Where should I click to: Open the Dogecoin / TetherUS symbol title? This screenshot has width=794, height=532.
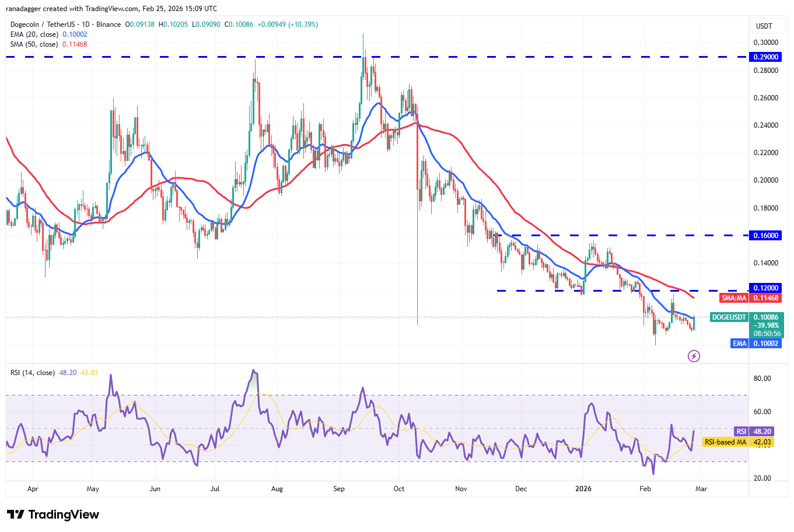[44, 25]
